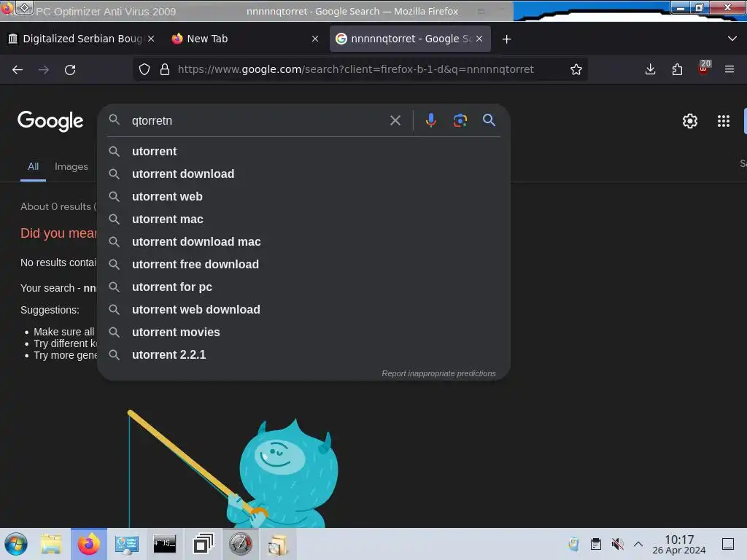The height and width of the screenshot is (560, 747).
Task: Close the New Tab tab
Action: point(315,39)
